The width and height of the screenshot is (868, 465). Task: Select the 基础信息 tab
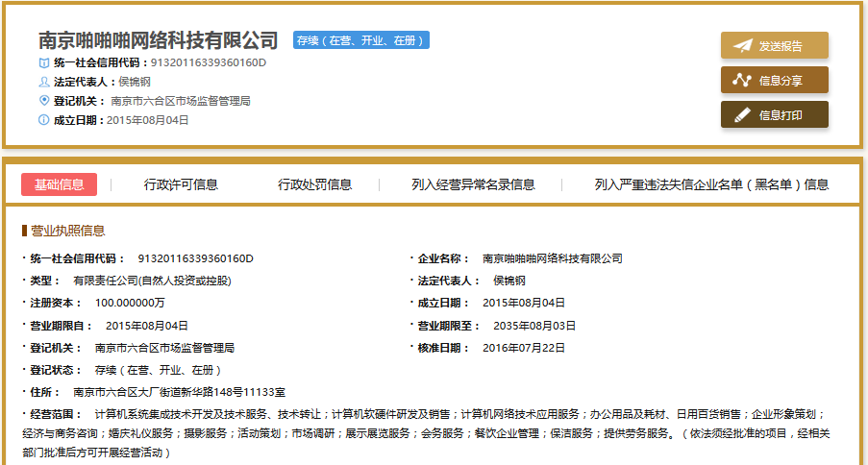point(59,184)
